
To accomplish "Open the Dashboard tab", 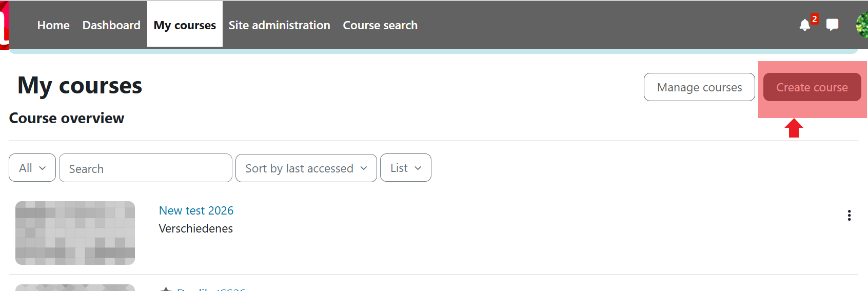I will tap(111, 25).
